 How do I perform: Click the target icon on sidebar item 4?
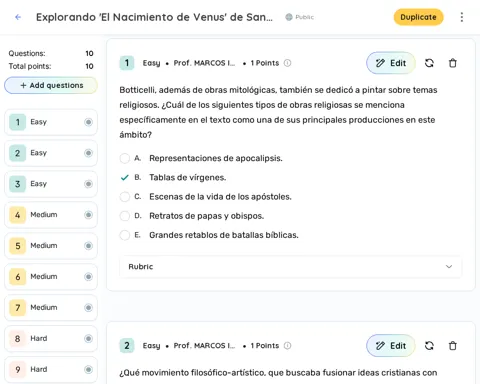88,215
